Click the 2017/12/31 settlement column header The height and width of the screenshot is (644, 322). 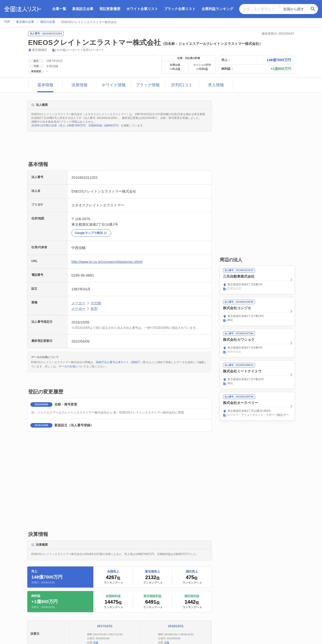[x=105, y=626]
